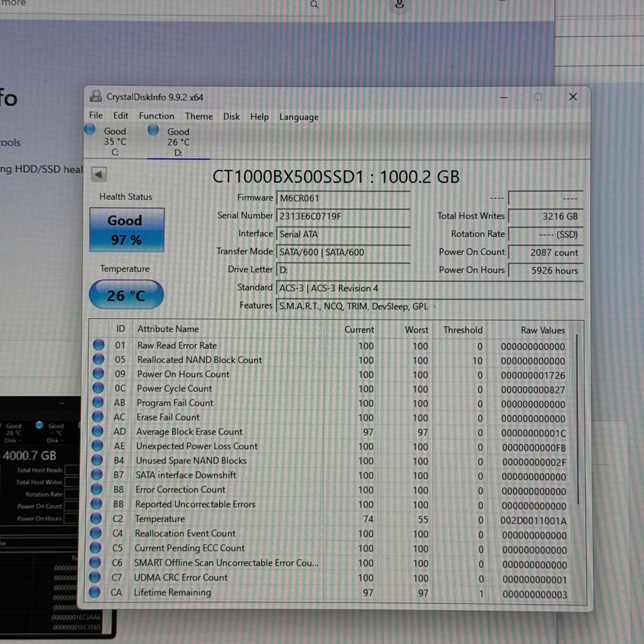This screenshot has width=644, height=644.
Task: Click the Attribute Name column header
Action: pos(168,329)
